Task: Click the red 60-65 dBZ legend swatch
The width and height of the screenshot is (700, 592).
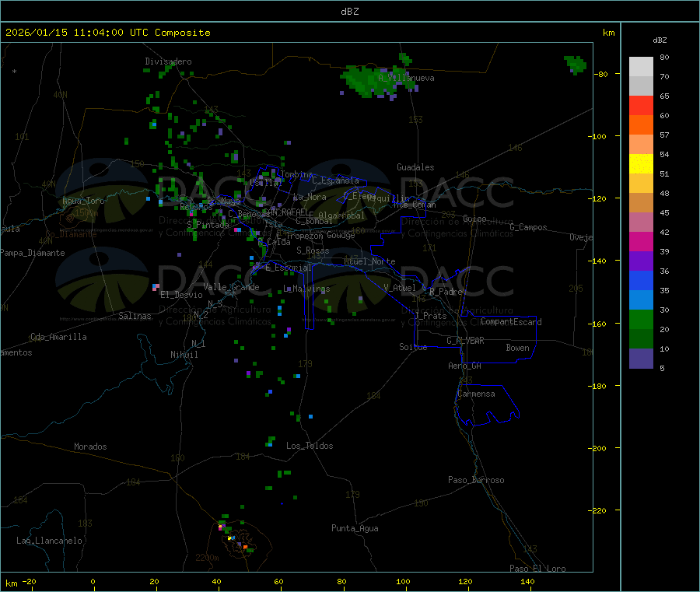Action: (641, 106)
